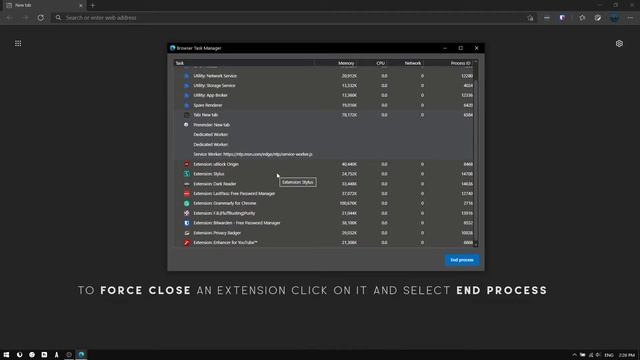Open a new browser tab with plus button
This screenshot has height=360, width=640.
pyautogui.click(x=93, y=5)
